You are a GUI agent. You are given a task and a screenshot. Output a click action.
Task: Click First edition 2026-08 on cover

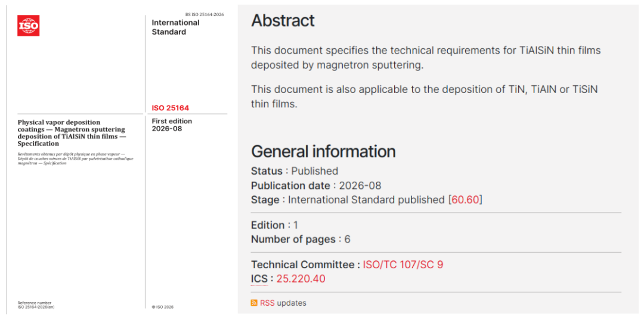172,125
